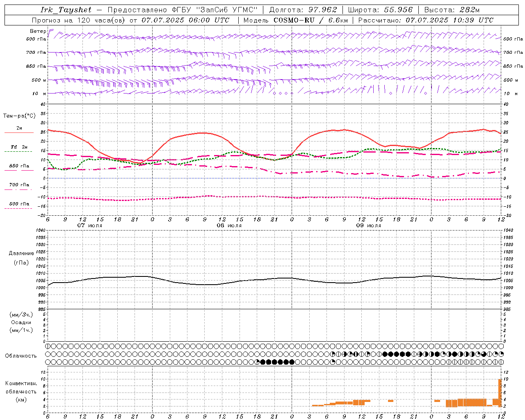The height and width of the screenshot is (420, 525).
Task: Click the 700 гПа dash-dot legend line sample
Action: click(19, 189)
